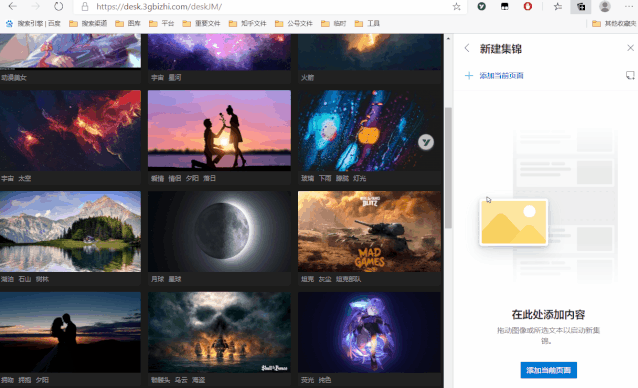Click the 树林 tag

coord(42,279)
